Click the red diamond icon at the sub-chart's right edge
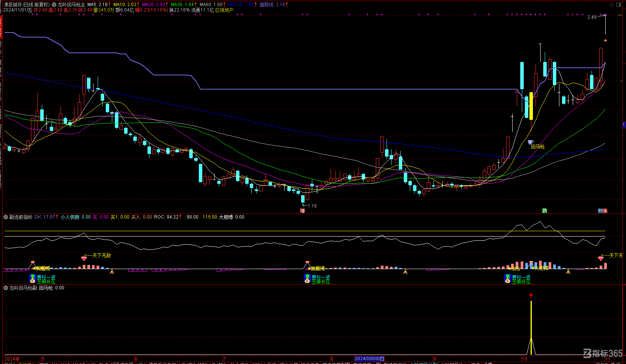626x364 pixels. pos(601,259)
